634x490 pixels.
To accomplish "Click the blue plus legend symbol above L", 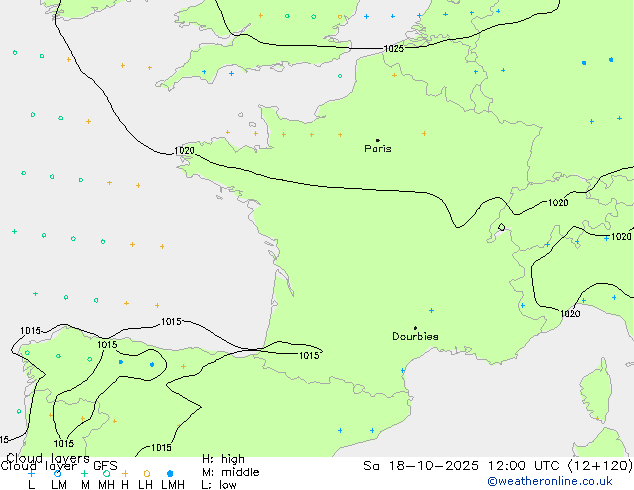I will tap(31, 473).
